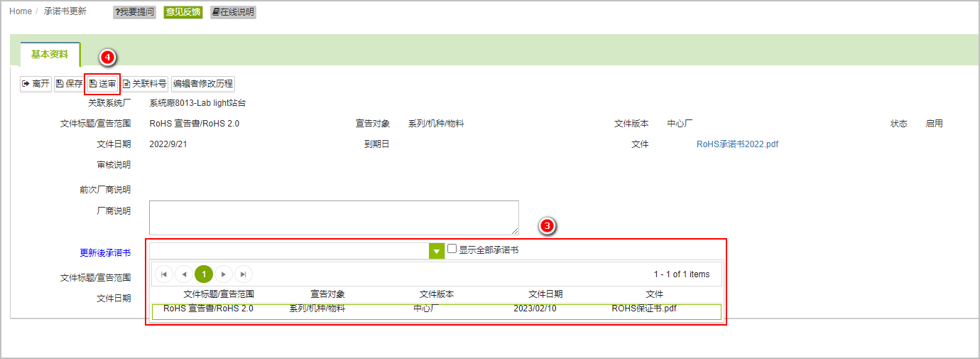Jump to the last page of results

pyautogui.click(x=244, y=274)
